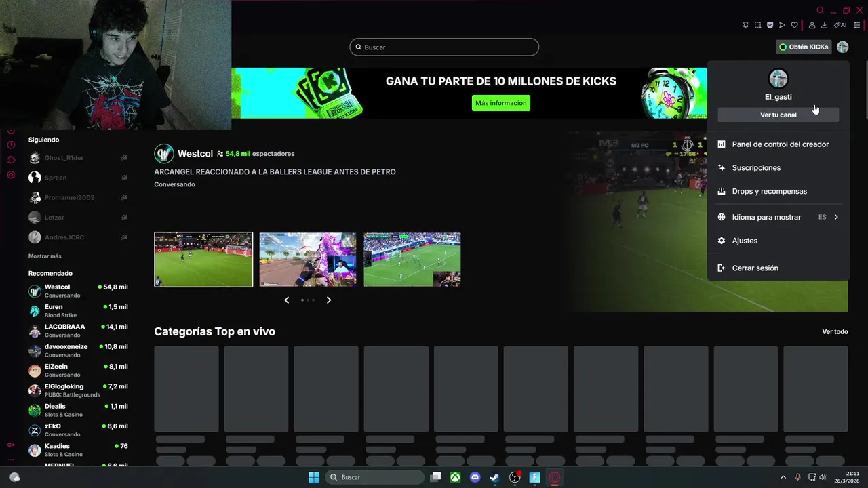This screenshot has width=868, height=488.
Task: Open davooxeneize recommended channel
Action: 78,350
